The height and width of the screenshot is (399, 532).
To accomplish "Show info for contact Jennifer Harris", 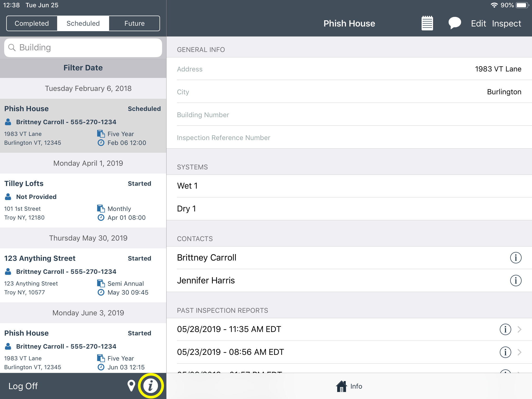I will coord(516,281).
